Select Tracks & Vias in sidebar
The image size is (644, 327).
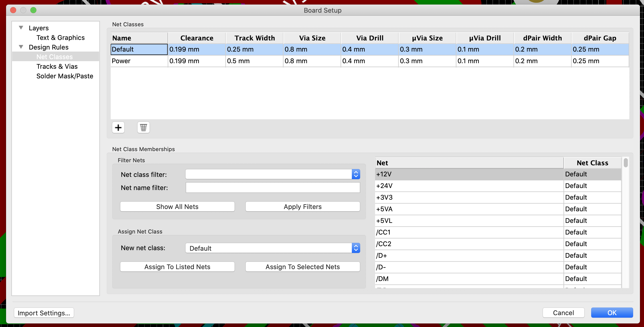pyautogui.click(x=57, y=66)
